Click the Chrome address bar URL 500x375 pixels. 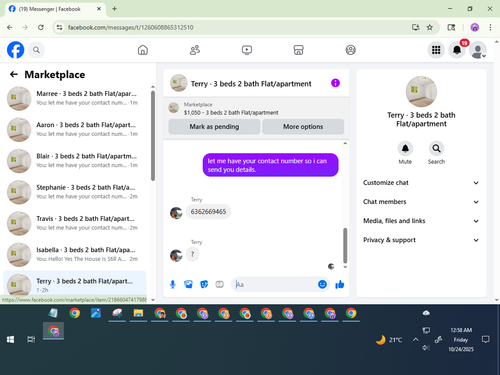coord(130,27)
